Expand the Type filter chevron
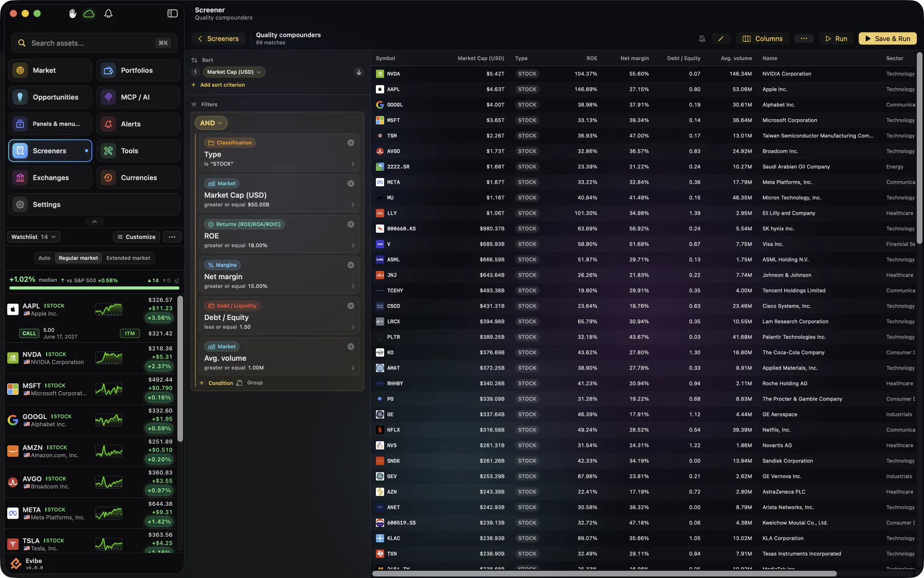This screenshot has width=924, height=578. coord(353,164)
